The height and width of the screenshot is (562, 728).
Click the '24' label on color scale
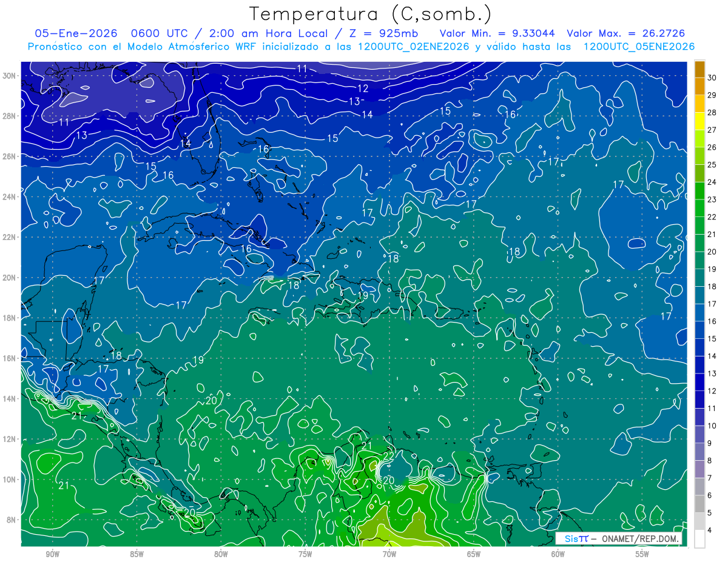712,182
